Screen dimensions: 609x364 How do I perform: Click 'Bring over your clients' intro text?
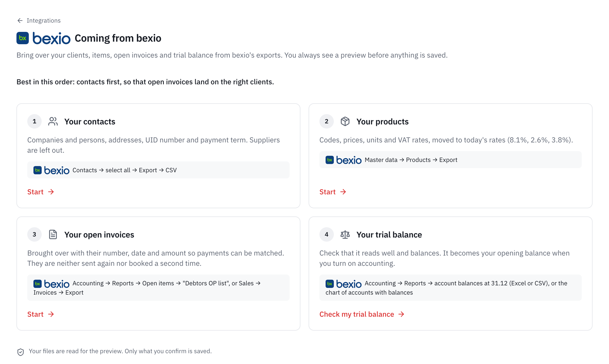point(232,55)
